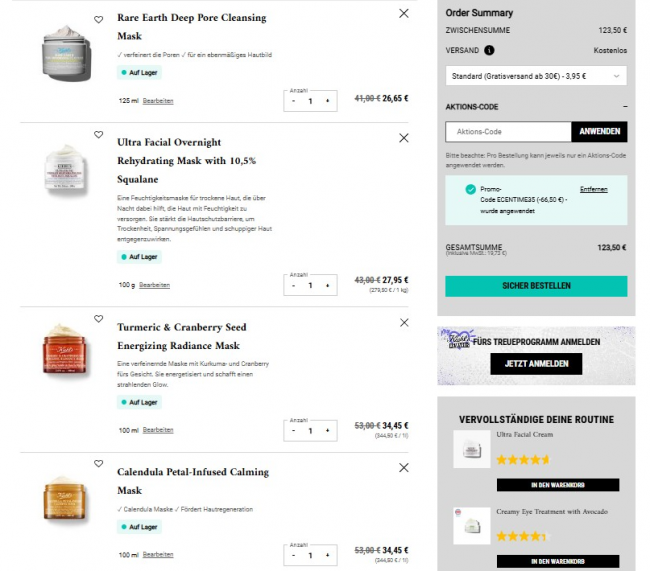The height and width of the screenshot is (571, 650).
Task: Edit the Rare Earth Mask via Bearbeiten
Action: 158,101
